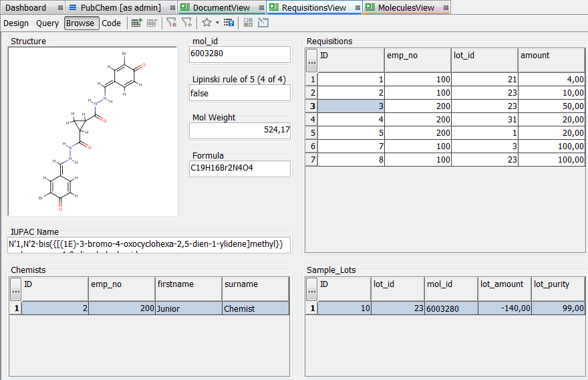The height and width of the screenshot is (380, 588).
Task: Toggle Query mode in the toolbar
Action: pyautogui.click(x=47, y=23)
